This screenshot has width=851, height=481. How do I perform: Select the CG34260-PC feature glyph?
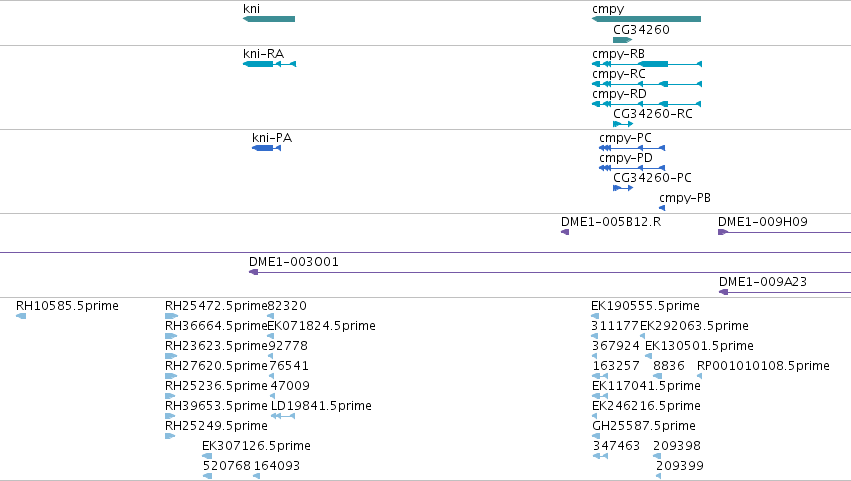[623, 188]
